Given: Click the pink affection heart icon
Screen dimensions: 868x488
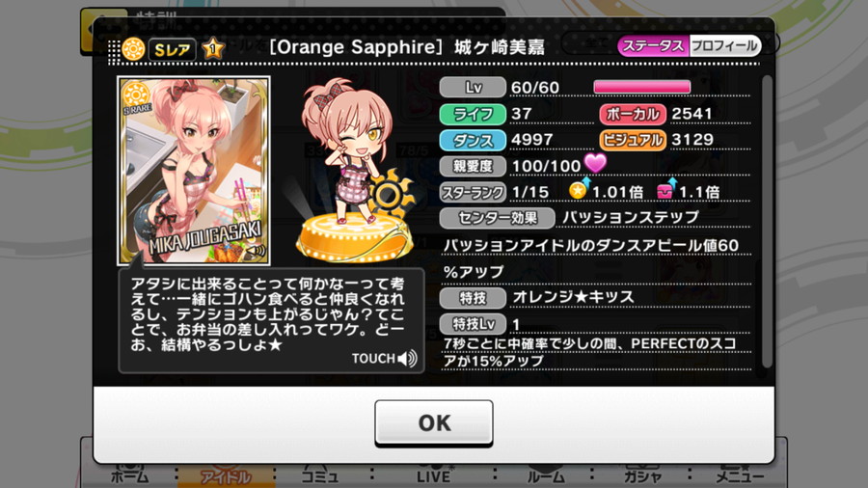Looking at the screenshot, I should pyautogui.click(x=596, y=163).
